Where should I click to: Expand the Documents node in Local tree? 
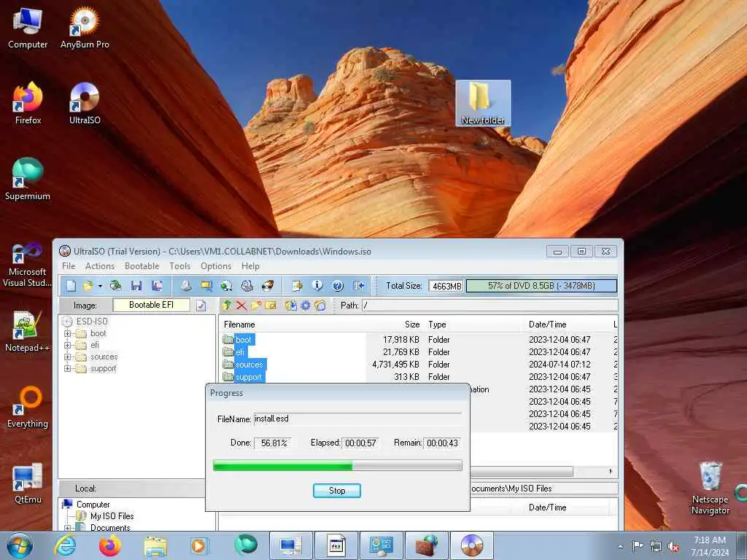click(x=67, y=528)
